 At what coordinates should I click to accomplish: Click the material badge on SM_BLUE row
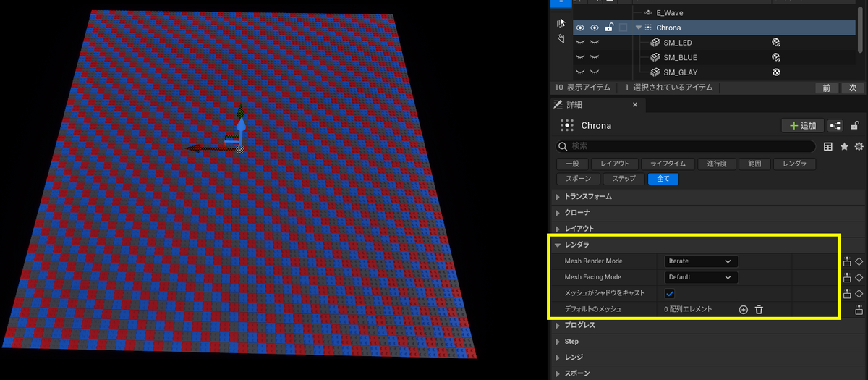[776, 57]
